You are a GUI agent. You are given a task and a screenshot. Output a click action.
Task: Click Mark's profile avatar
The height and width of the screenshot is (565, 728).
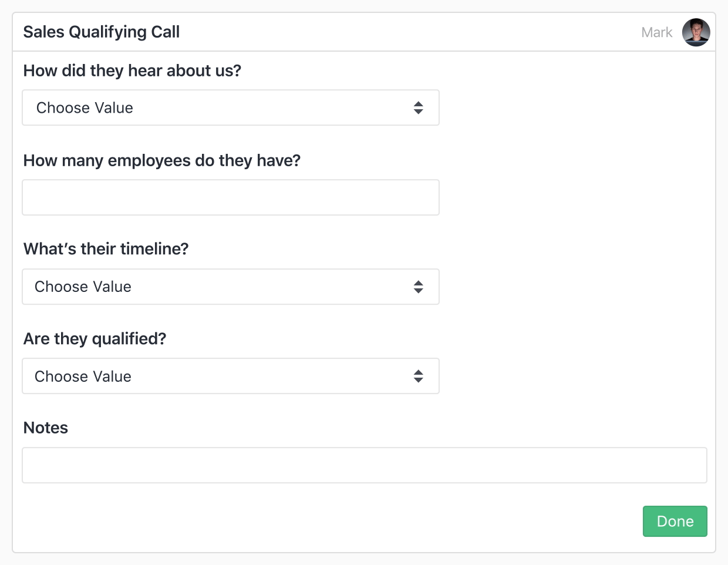696,32
